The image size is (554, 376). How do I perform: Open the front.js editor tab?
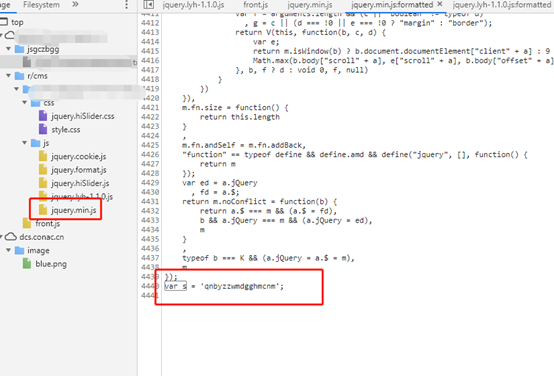pyautogui.click(x=255, y=5)
